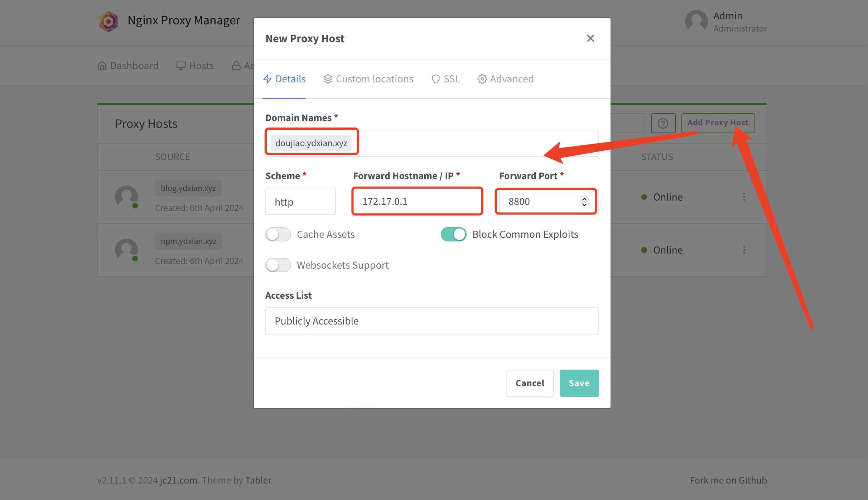Open the Tabler theme link
The width and height of the screenshot is (868, 500).
[x=259, y=480]
